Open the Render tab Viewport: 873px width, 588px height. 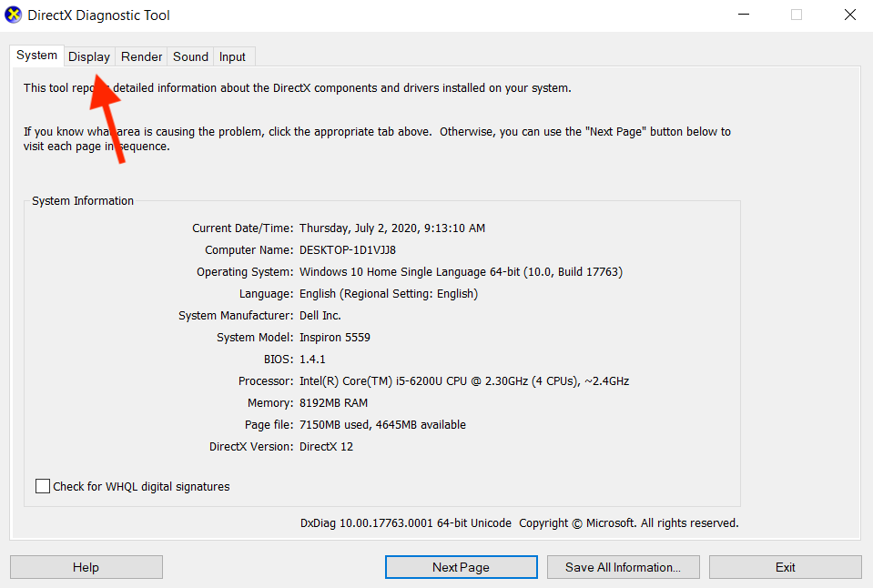[141, 56]
